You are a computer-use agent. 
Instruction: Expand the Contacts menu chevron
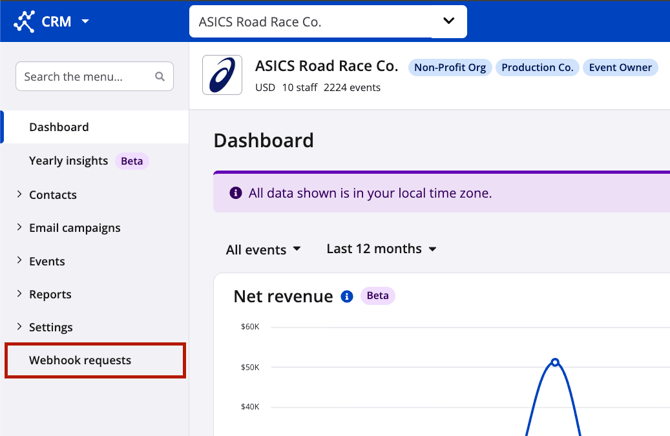point(19,194)
